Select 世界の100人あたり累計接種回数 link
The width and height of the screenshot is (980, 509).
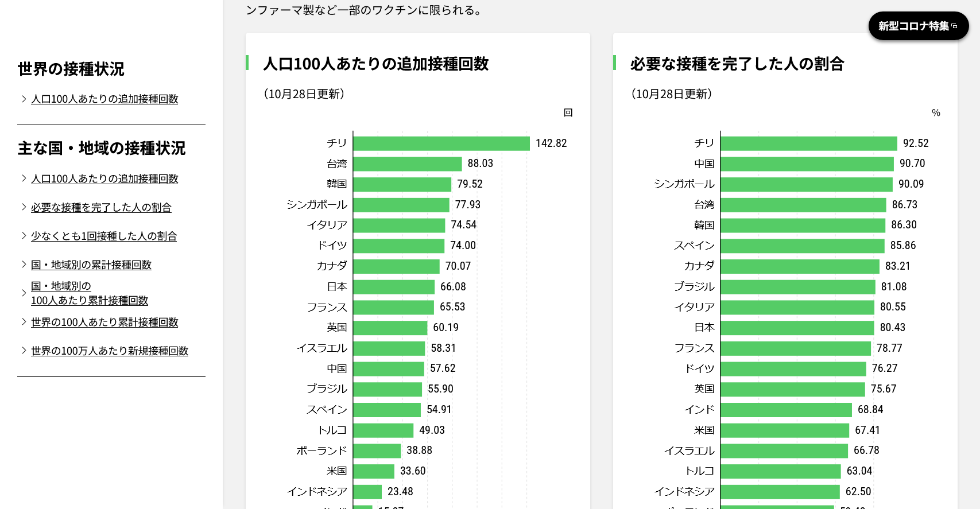point(104,323)
